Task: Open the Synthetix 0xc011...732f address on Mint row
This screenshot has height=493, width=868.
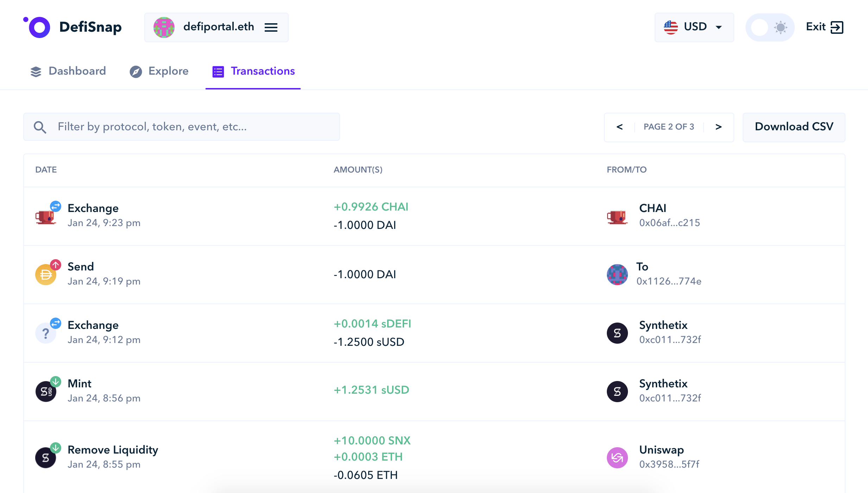Action: (x=670, y=398)
